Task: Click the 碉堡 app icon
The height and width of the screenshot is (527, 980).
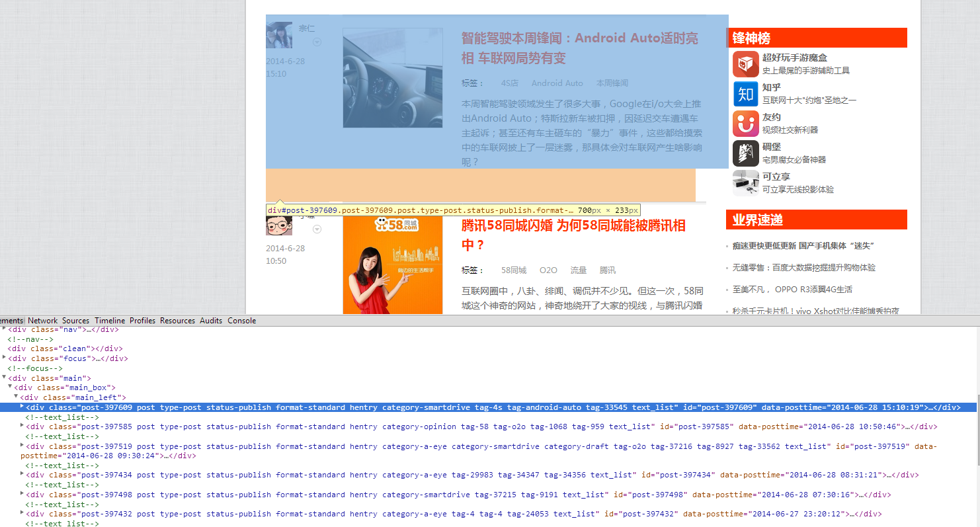Action: click(745, 153)
